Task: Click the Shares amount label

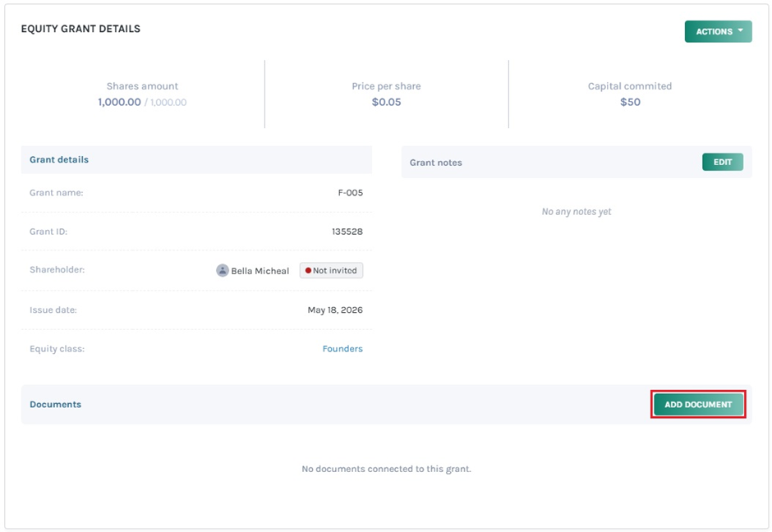Action: click(142, 86)
